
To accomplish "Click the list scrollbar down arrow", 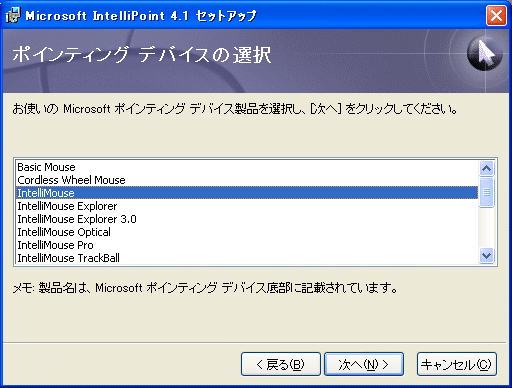I will tap(486, 256).
